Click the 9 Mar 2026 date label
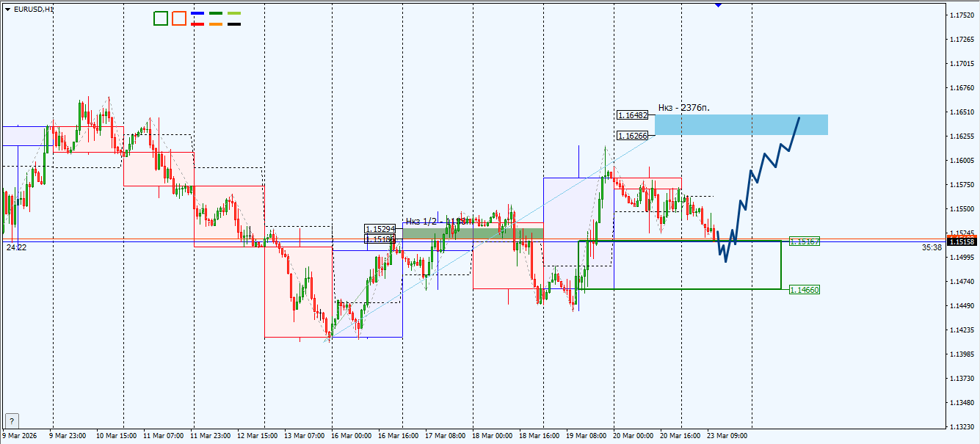 click(18, 435)
